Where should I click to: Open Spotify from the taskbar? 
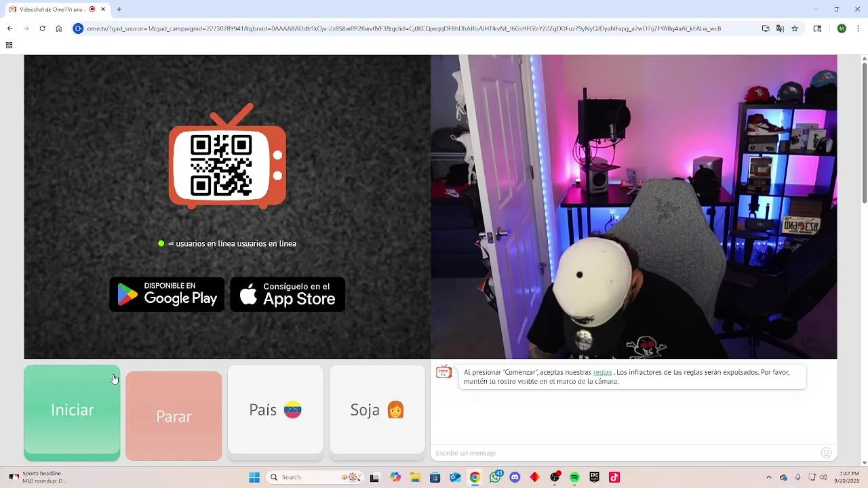coord(574,477)
